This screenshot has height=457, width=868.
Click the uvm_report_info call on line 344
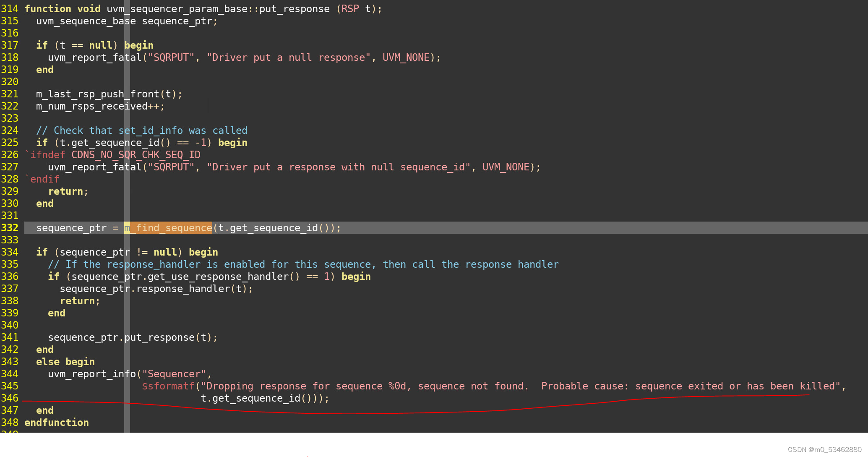[x=92, y=374]
